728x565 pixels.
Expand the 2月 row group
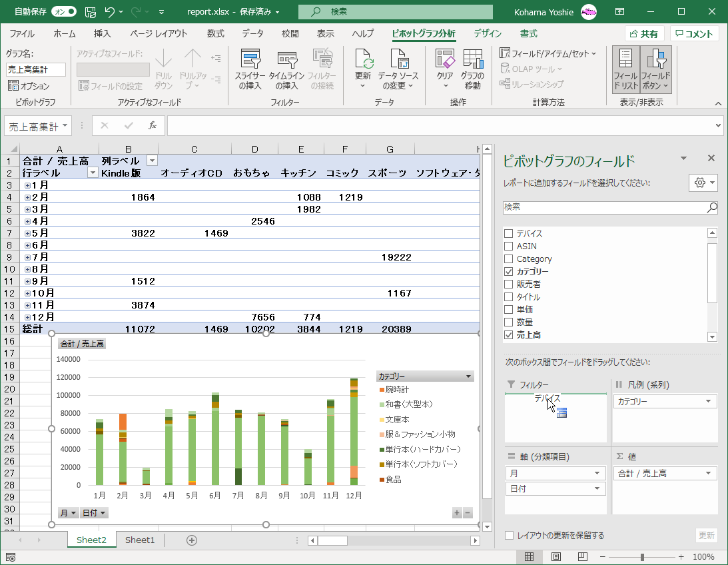(28, 197)
